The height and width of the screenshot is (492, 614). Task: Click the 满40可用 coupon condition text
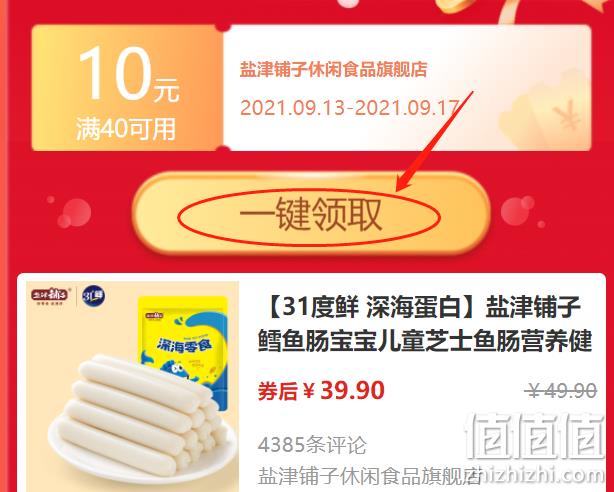tap(126, 128)
